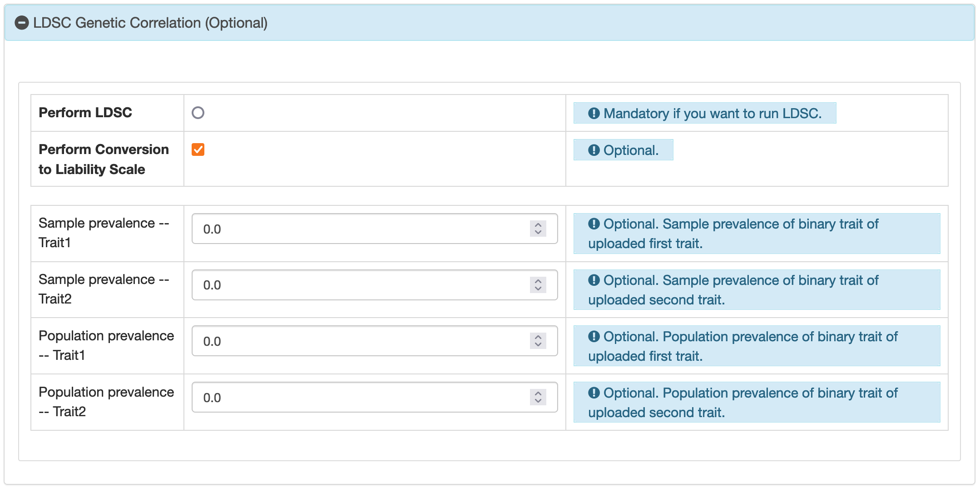Click stepper arrows for Population prevalence Trait1

pos(538,341)
